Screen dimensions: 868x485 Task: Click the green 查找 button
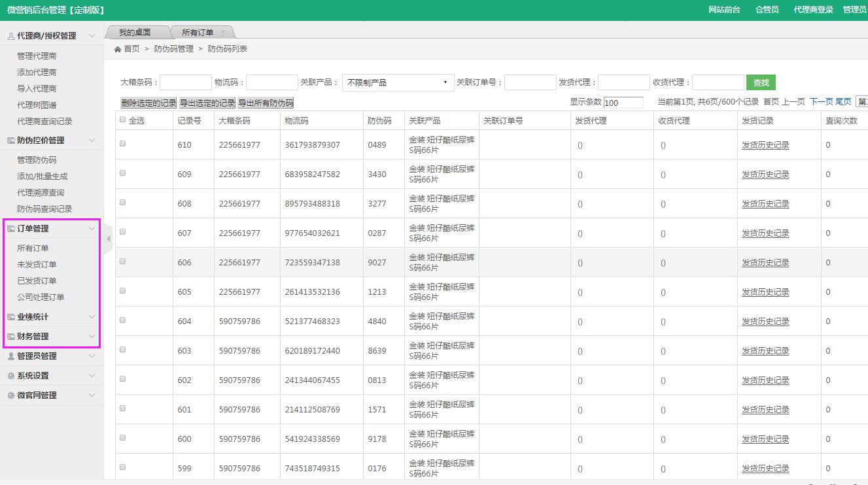tap(761, 82)
